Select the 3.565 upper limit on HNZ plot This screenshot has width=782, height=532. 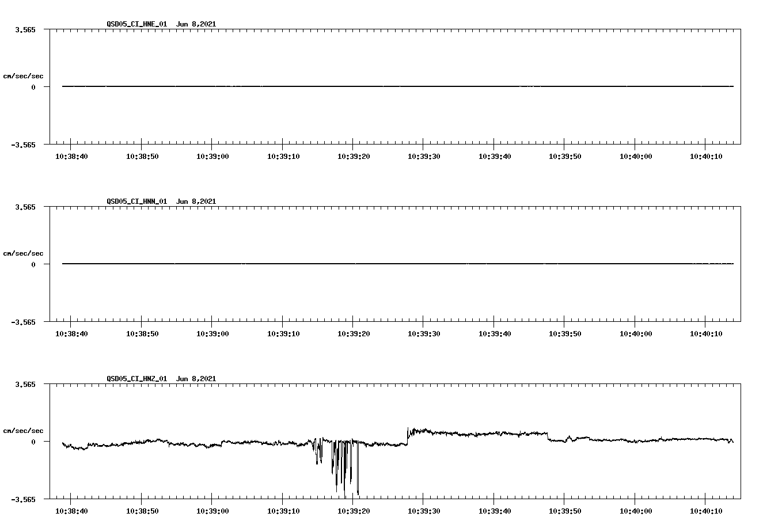tap(25, 384)
